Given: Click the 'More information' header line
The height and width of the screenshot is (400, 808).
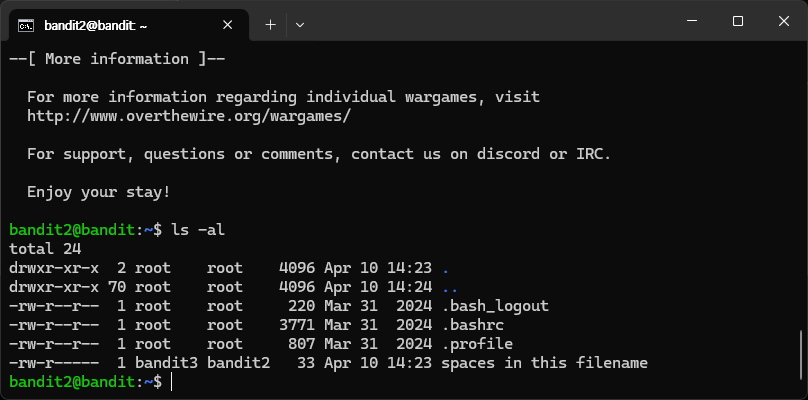Looking at the screenshot, I should tap(117, 59).
